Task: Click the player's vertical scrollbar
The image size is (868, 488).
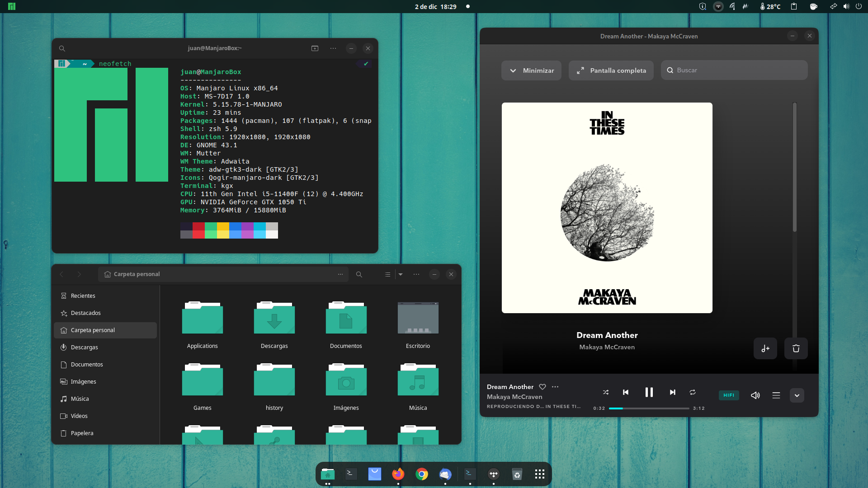Action: (x=794, y=167)
